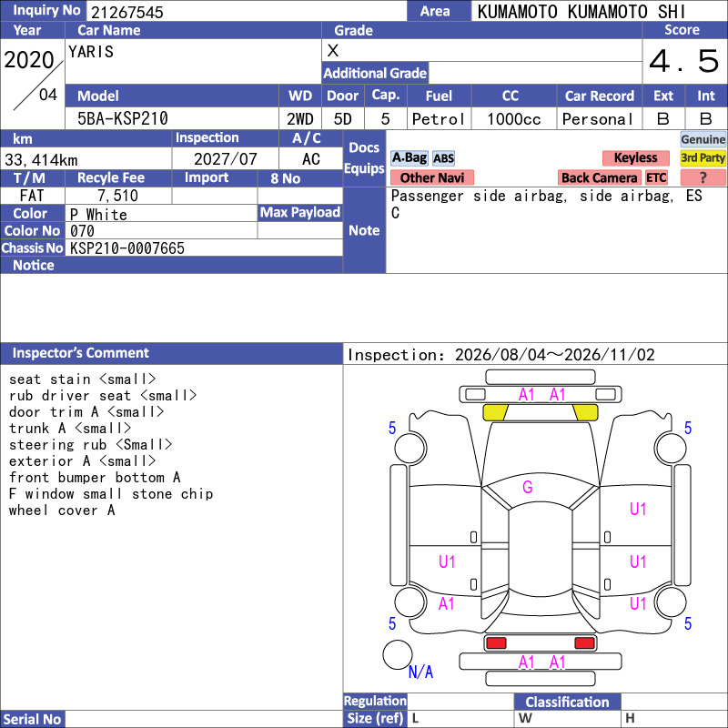Click the Back Camera equipment tag

point(599,177)
